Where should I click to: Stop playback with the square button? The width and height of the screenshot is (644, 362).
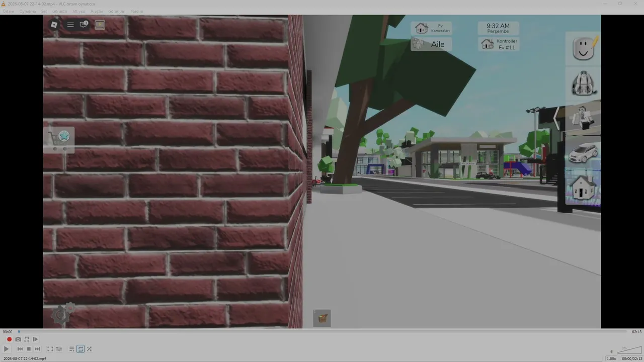pyautogui.click(x=29, y=349)
